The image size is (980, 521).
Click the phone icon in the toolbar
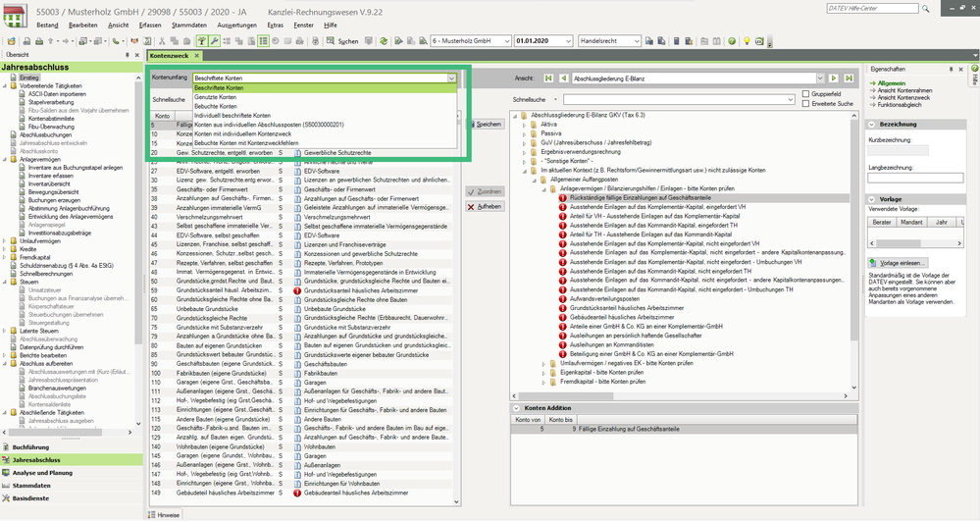pos(116,41)
